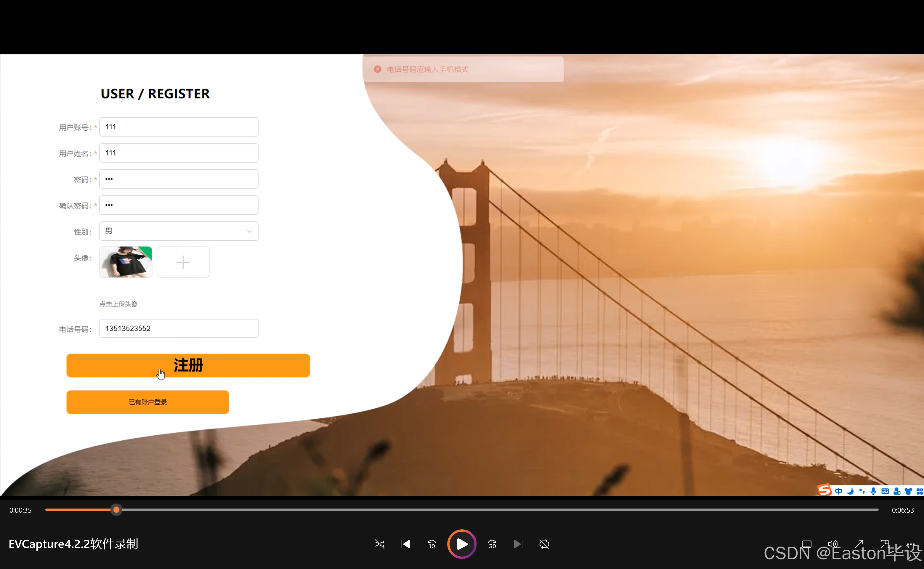Toggle Sogou 中 Chinese input mode
This screenshot has height=569, width=924.
pyautogui.click(x=838, y=491)
